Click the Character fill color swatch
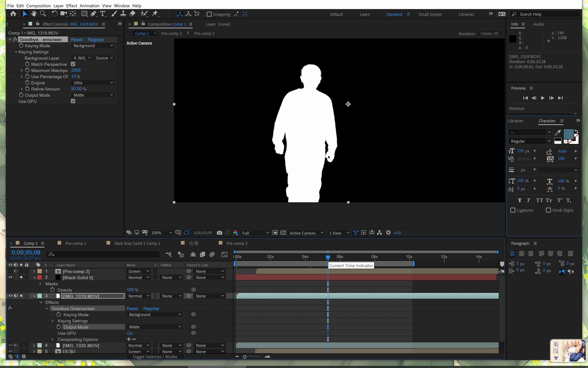Screen dimensions: 588x368 click(569, 134)
